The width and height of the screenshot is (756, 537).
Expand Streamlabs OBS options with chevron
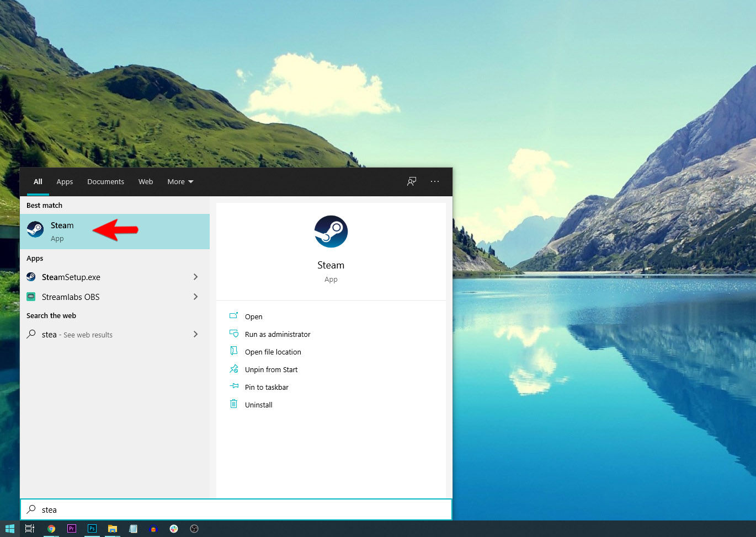(x=196, y=297)
